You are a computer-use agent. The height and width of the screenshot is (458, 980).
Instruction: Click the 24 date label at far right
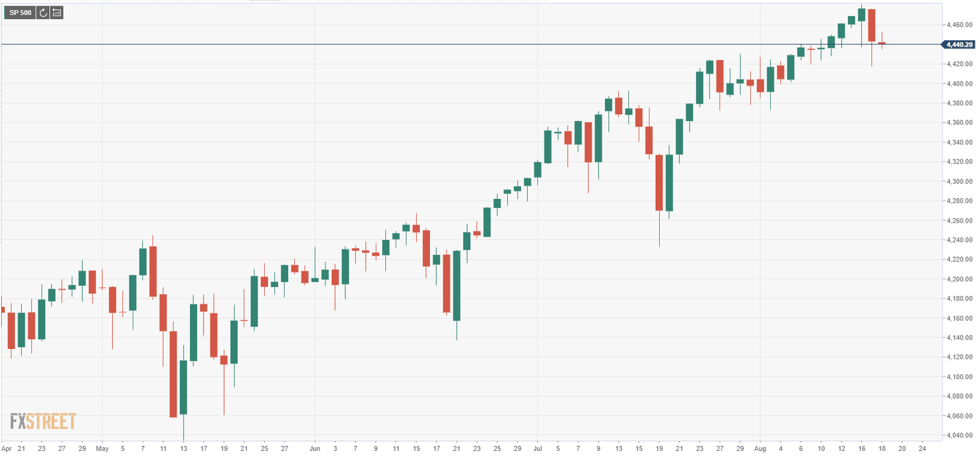922,448
